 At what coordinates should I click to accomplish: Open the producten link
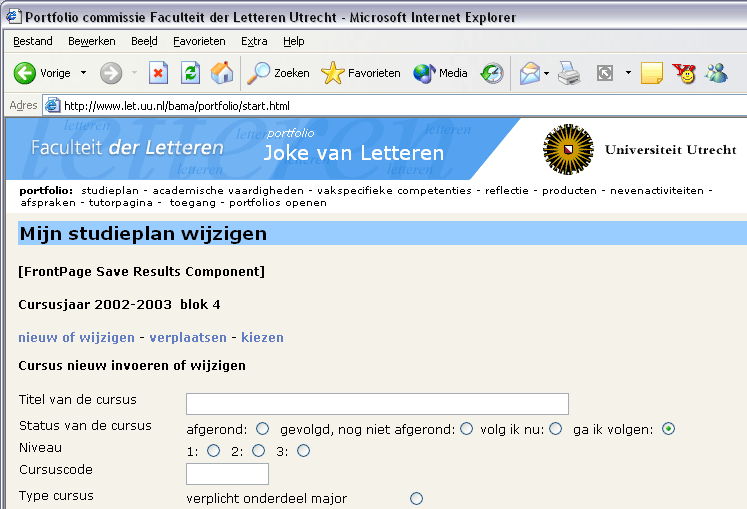click(569, 191)
